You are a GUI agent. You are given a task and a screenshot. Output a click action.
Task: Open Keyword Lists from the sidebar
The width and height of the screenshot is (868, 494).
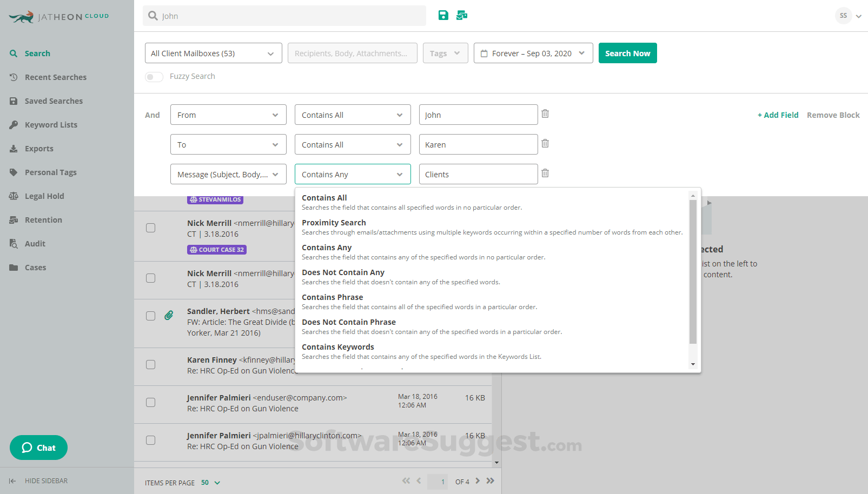tap(51, 124)
